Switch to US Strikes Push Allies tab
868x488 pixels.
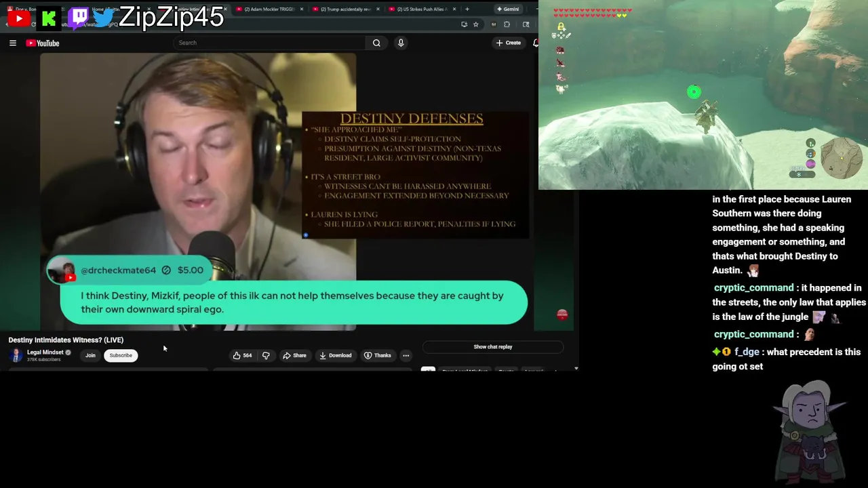(x=420, y=9)
